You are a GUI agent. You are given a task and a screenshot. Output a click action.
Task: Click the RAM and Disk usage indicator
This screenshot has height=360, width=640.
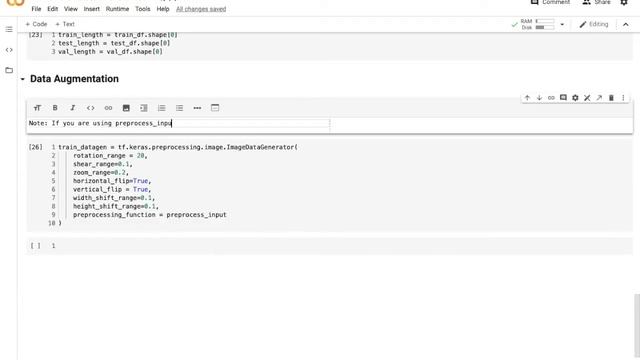click(x=538, y=24)
